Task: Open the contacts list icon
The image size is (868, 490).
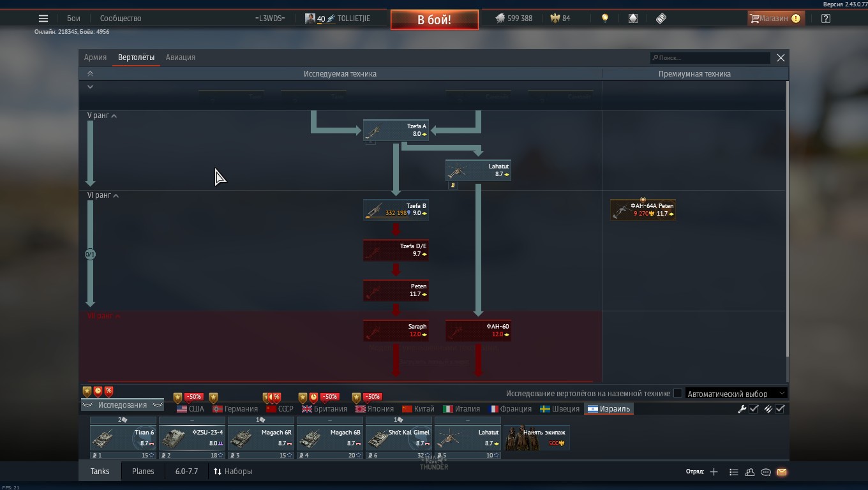Action: click(733, 472)
